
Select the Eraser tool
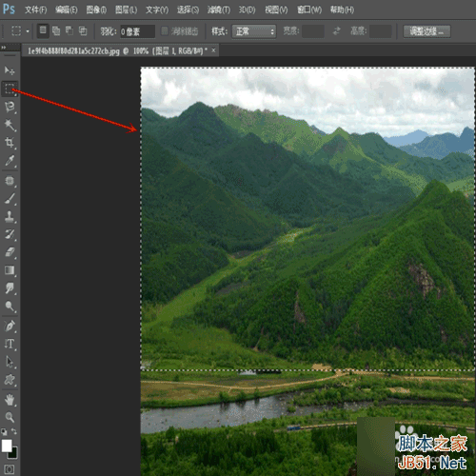tap(10, 252)
